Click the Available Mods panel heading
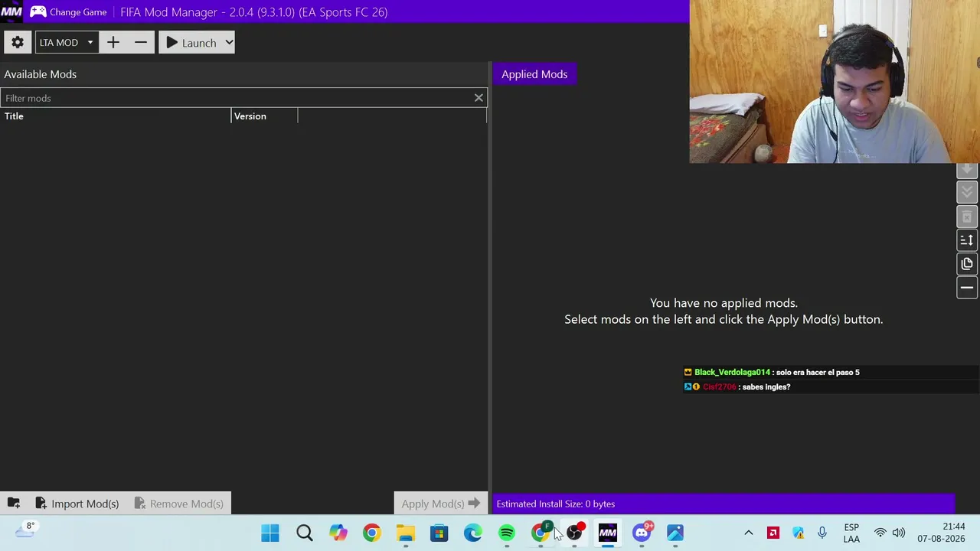Image resolution: width=980 pixels, height=551 pixels. 40,74
